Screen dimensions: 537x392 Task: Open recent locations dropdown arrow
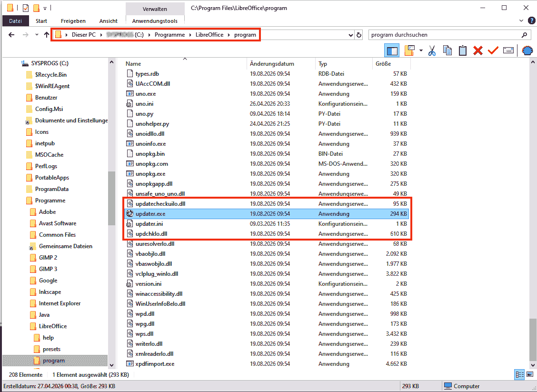(37, 35)
